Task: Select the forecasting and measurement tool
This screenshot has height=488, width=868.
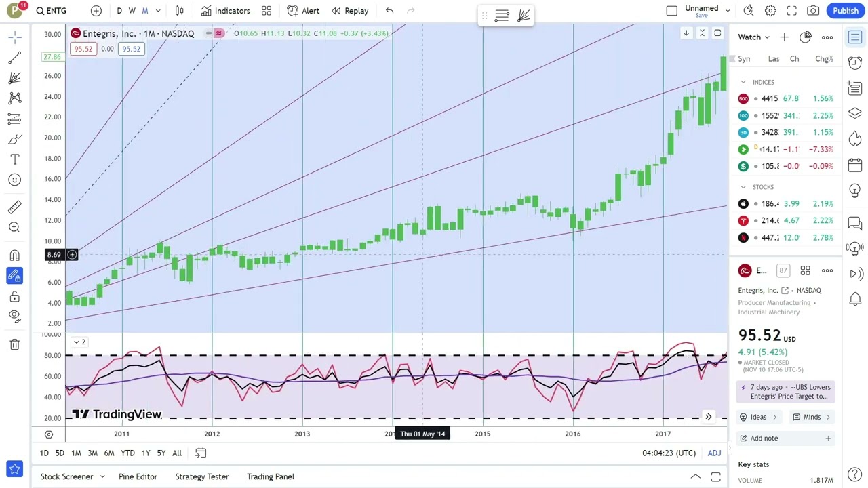Action: 14,119
